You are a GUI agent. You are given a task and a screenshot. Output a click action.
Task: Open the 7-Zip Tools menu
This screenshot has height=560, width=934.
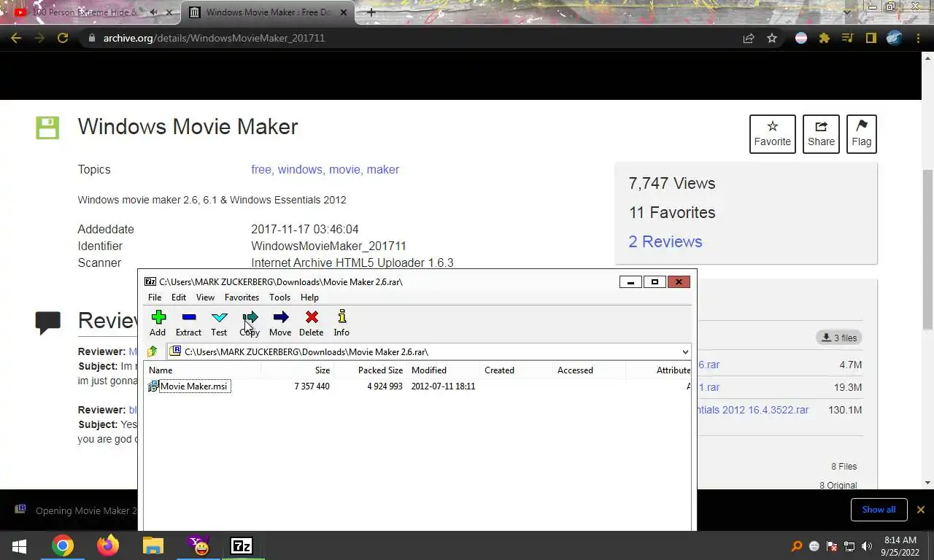[x=279, y=297]
